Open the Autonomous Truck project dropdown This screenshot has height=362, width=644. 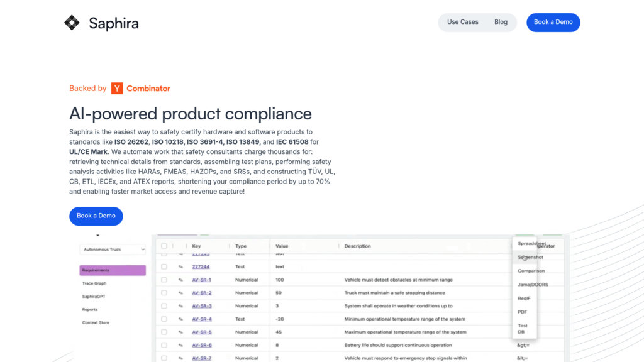pyautogui.click(x=113, y=250)
